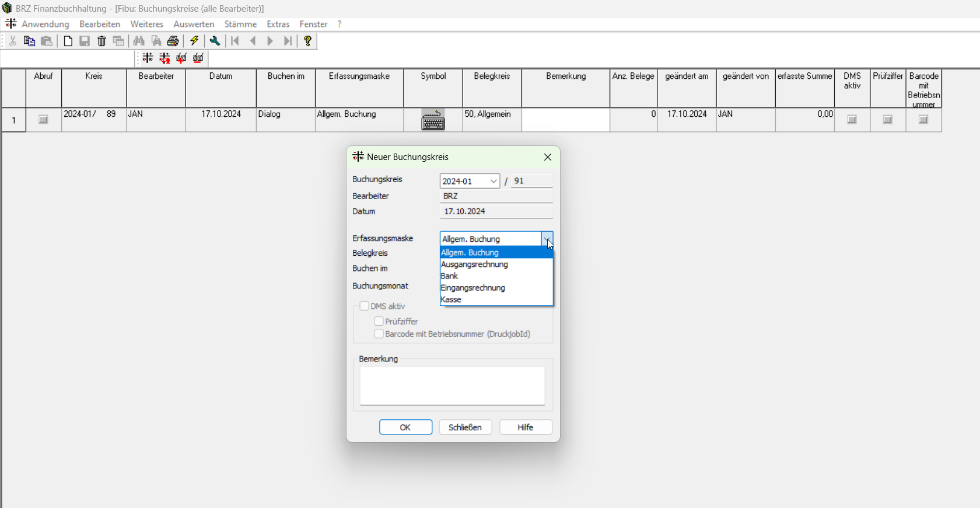The width and height of the screenshot is (980, 508).
Task: Open the Buchungskreis 2024-01 dropdown
Action: [x=494, y=182]
